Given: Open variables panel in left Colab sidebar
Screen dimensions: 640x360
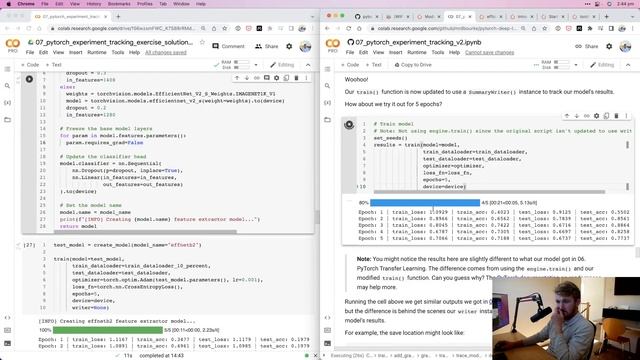Looking at the screenshot, I should tap(7, 103).
